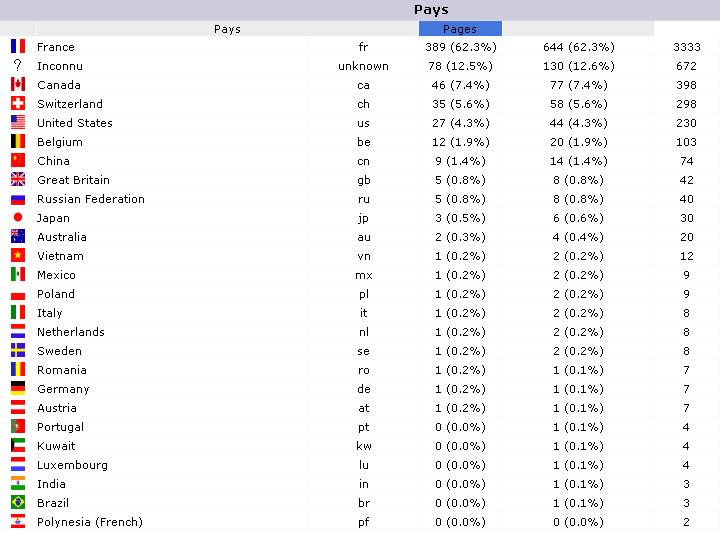Viewport: 720px width, 533px height.
Task: Click the Sweden flag icon
Action: pyautogui.click(x=18, y=350)
